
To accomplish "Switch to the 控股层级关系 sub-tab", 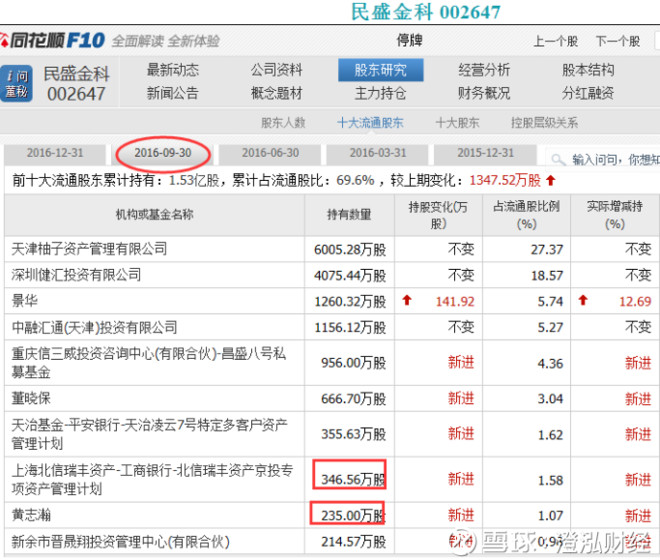I will coord(544,123).
